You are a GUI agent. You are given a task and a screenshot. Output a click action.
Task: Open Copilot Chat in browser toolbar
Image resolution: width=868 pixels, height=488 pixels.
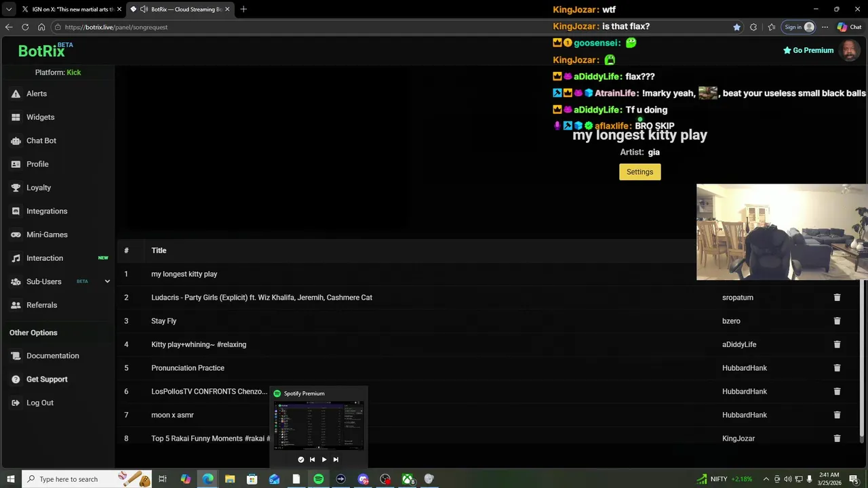click(849, 27)
